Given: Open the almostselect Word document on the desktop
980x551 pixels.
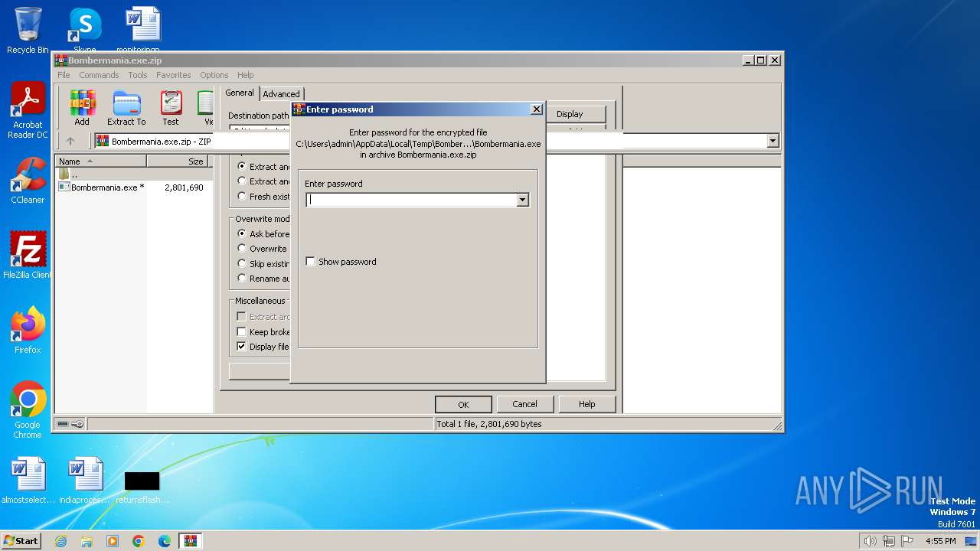Looking at the screenshot, I should (28, 481).
